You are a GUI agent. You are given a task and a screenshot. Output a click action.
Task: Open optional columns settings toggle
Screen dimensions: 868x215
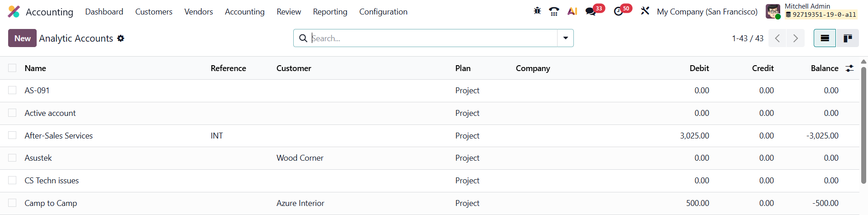click(849, 68)
